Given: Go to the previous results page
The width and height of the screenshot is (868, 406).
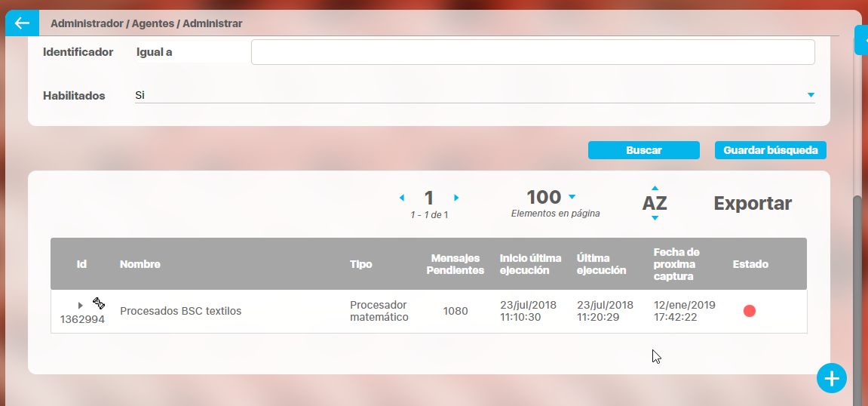Looking at the screenshot, I should [402, 198].
